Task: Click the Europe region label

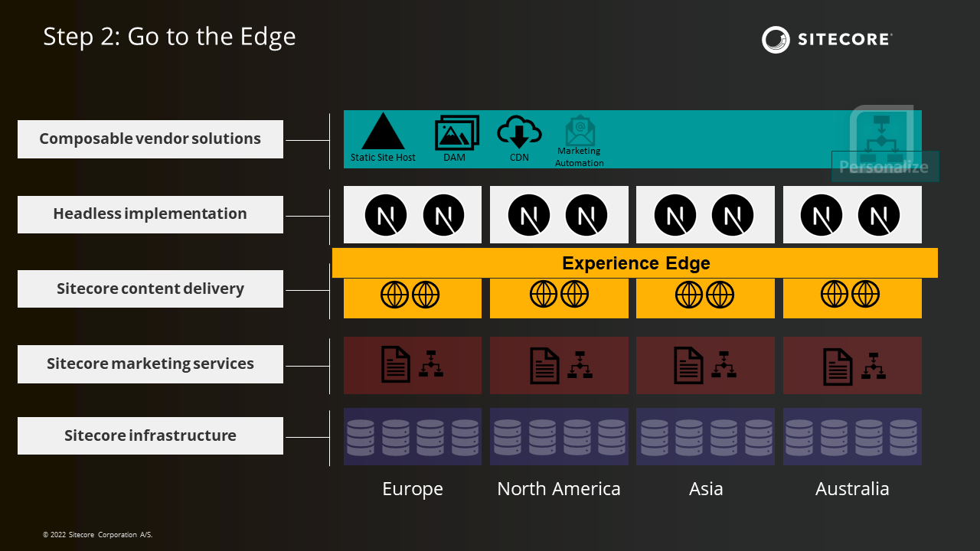Action: click(413, 489)
